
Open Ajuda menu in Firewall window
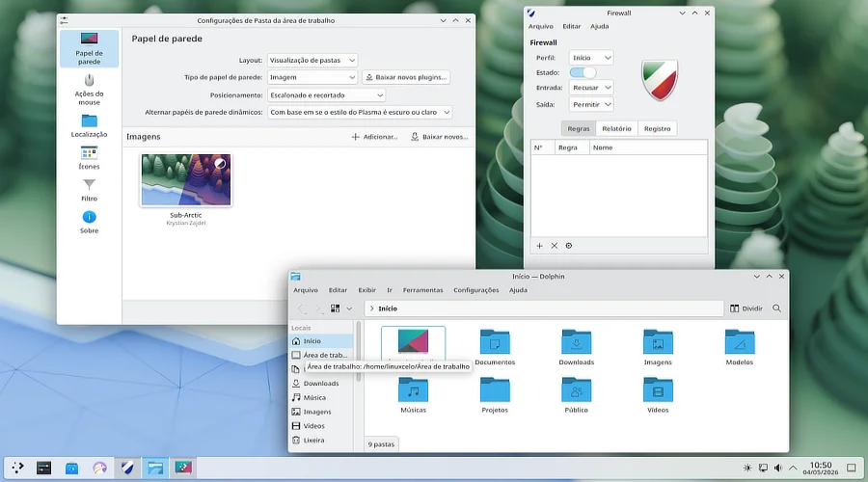(x=599, y=26)
